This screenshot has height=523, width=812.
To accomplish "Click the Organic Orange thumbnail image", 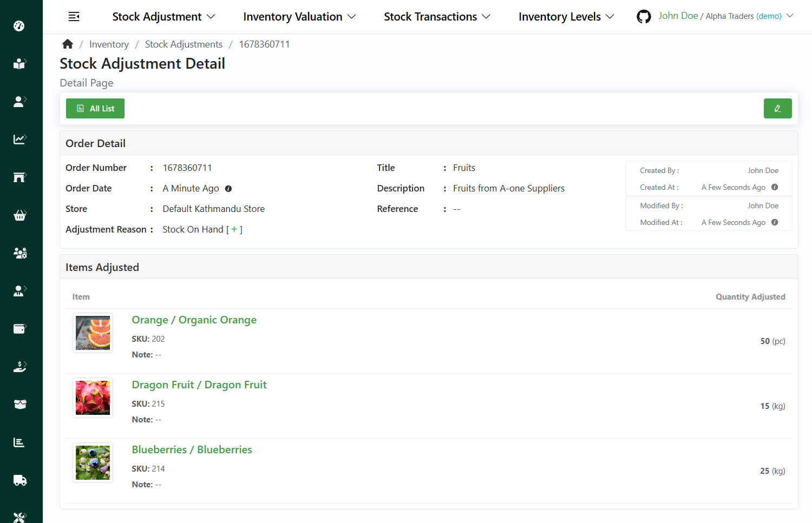I will pos(93,333).
